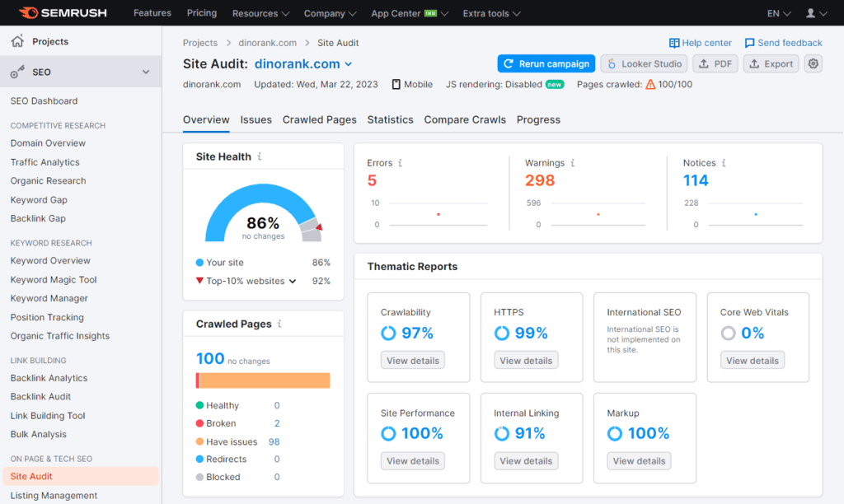Switch to the Statistics tab
844x504 pixels.
(390, 119)
